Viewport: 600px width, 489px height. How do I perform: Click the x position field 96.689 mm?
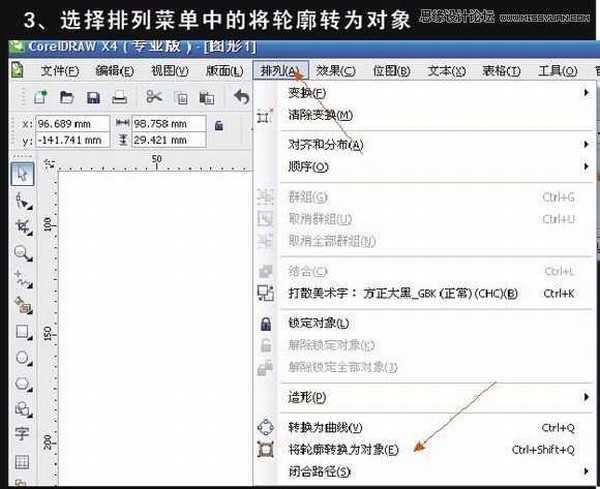(x=70, y=124)
